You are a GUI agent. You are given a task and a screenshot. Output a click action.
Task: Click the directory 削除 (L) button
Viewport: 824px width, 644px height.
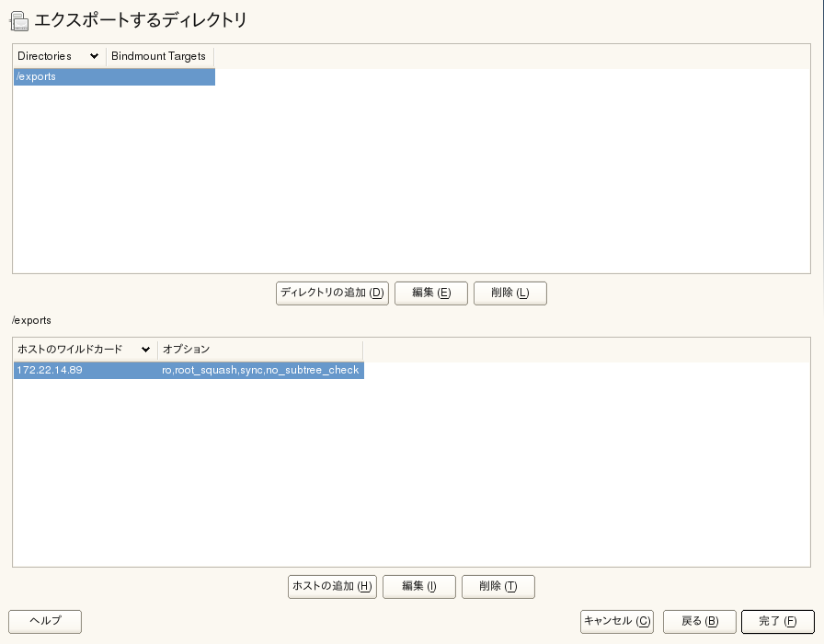[x=509, y=293]
